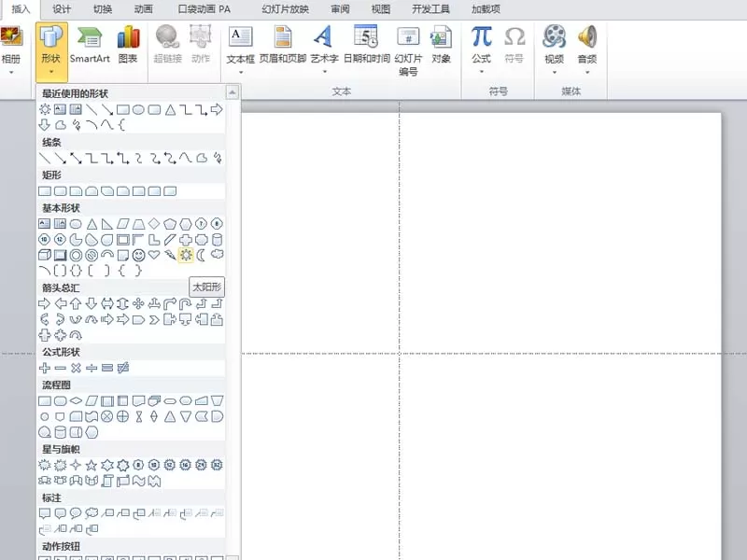
Task: Click 幻灯片编号 (Slide Number) button
Action: [408, 51]
